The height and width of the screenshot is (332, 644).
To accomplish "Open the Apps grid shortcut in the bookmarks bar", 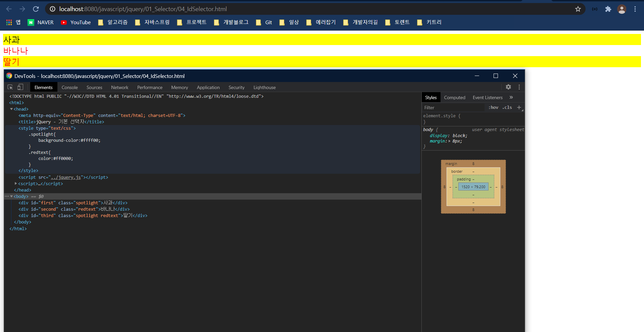I will coord(13,22).
